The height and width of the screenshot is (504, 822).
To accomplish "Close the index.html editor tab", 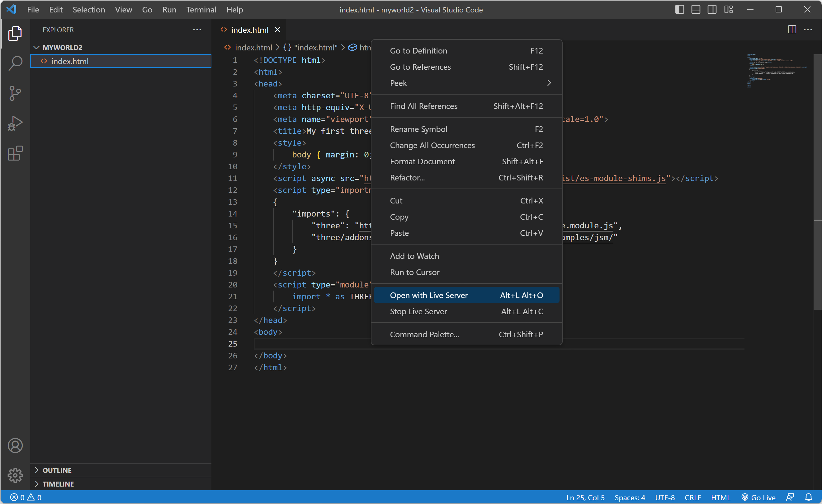I will click(277, 30).
